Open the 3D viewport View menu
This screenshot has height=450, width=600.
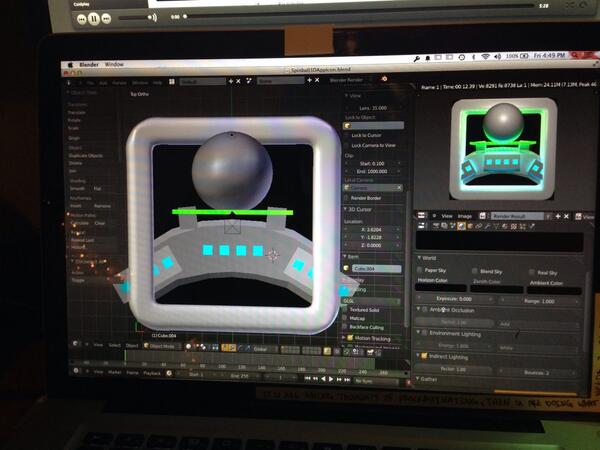click(x=98, y=345)
